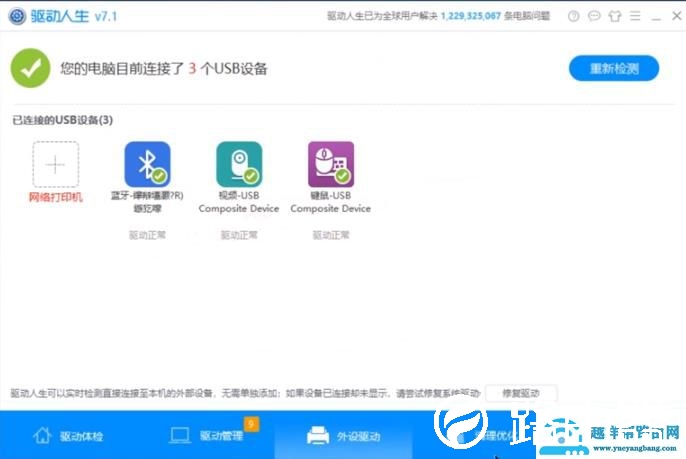Click the 驱动人生 logo icon
Viewport: 686px width, 459px height.
17,16
